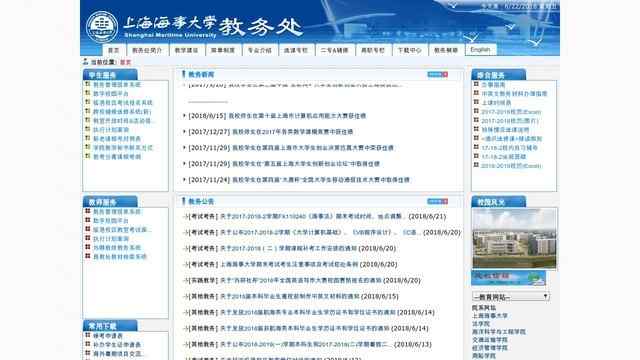Click the pin icon before 教务公告 heading

tap(184, 201)
